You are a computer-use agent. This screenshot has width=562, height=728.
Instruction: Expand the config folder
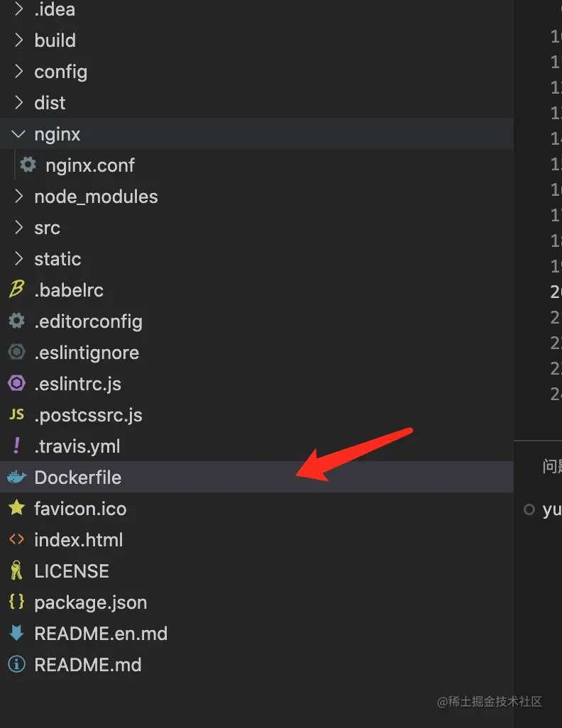pos(18,72)
